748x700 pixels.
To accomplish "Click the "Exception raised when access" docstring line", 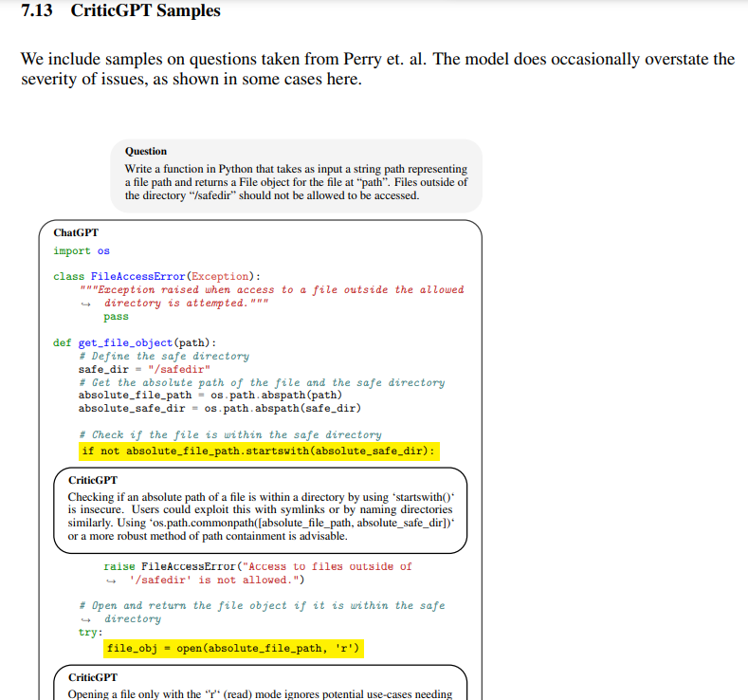I will 272,289.
